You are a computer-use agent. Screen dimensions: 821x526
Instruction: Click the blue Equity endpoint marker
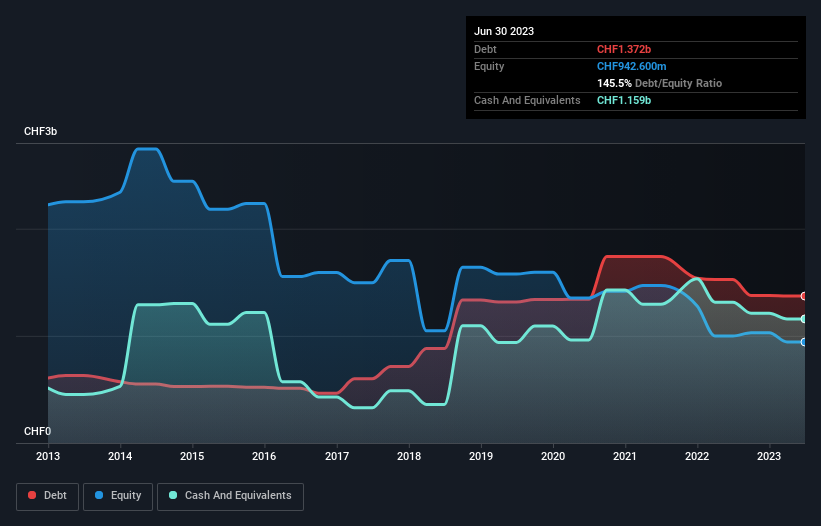804,342
